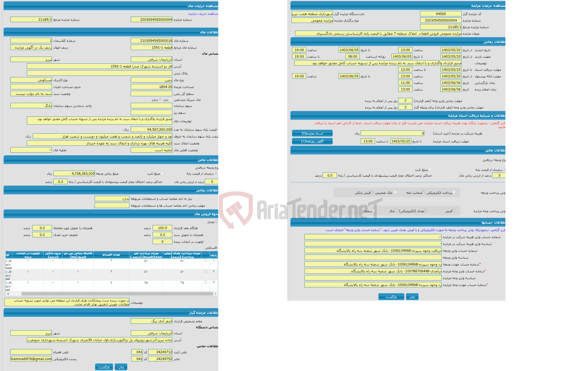The height and width of the screenshot is (371, 588).
Task: Open the 'اسناد مزایده(۷)' auction documents button
Action: coord(312,133)
